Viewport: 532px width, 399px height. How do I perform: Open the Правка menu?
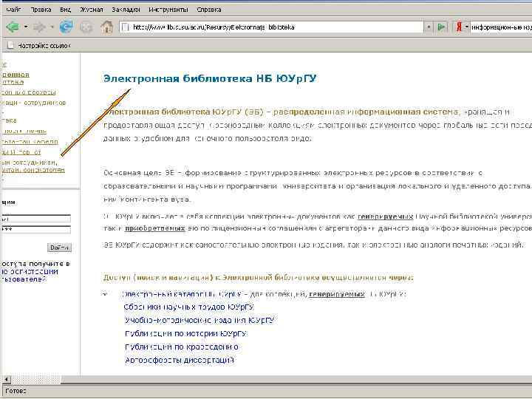tap(41, 10)
